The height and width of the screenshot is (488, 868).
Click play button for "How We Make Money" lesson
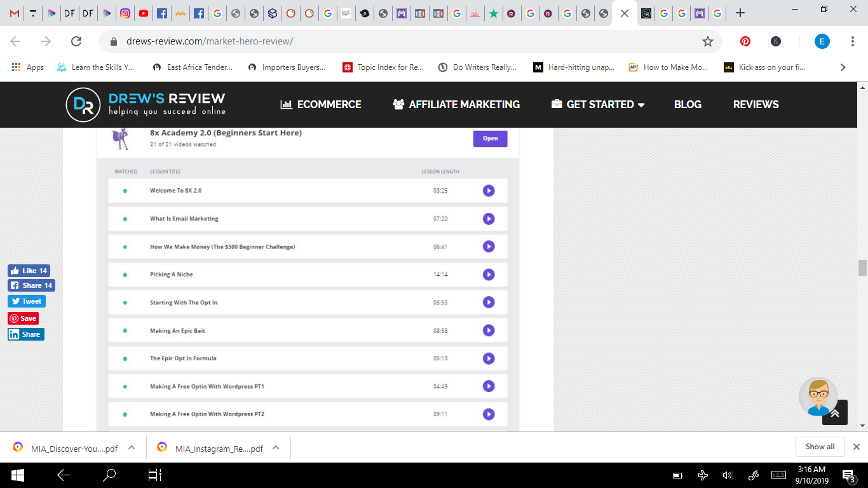coord(488,247)
